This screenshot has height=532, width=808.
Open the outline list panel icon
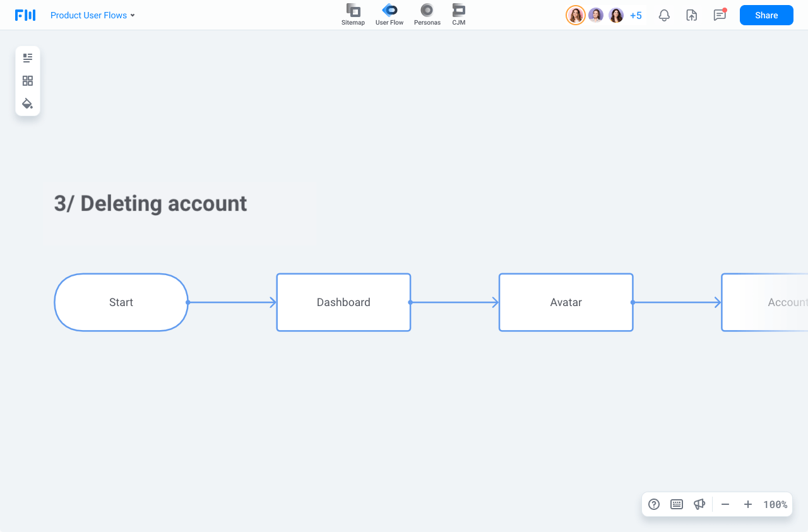(x=28, y=58)
